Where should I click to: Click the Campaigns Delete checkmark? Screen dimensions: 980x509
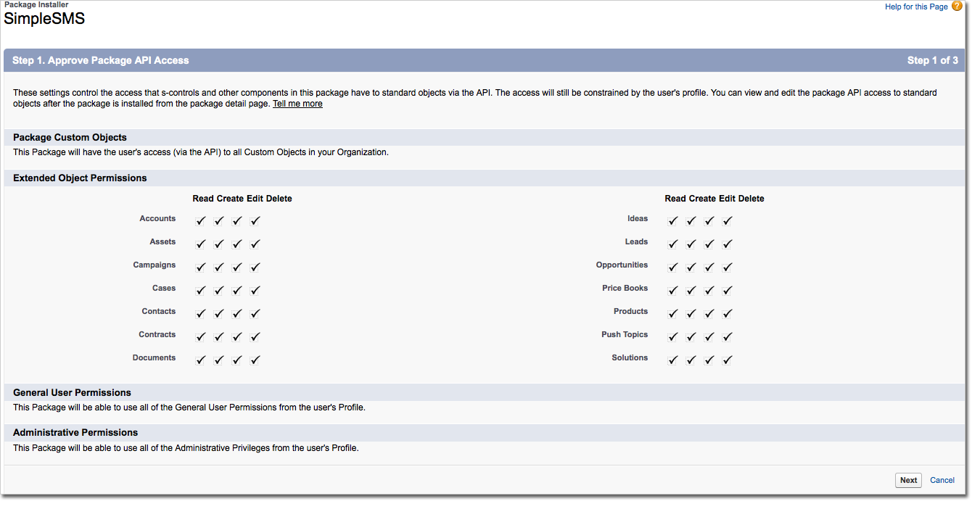pos(255,267)
